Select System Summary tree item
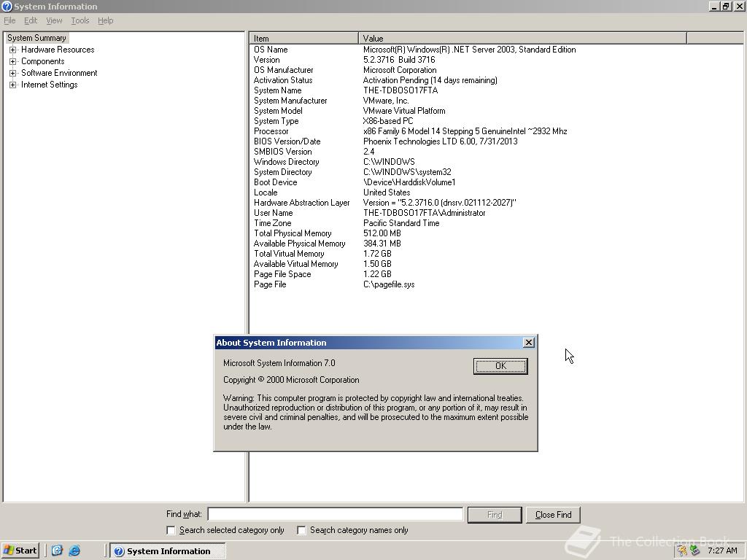This screenshot has width=747, height=560. click(x=36, y=38)
